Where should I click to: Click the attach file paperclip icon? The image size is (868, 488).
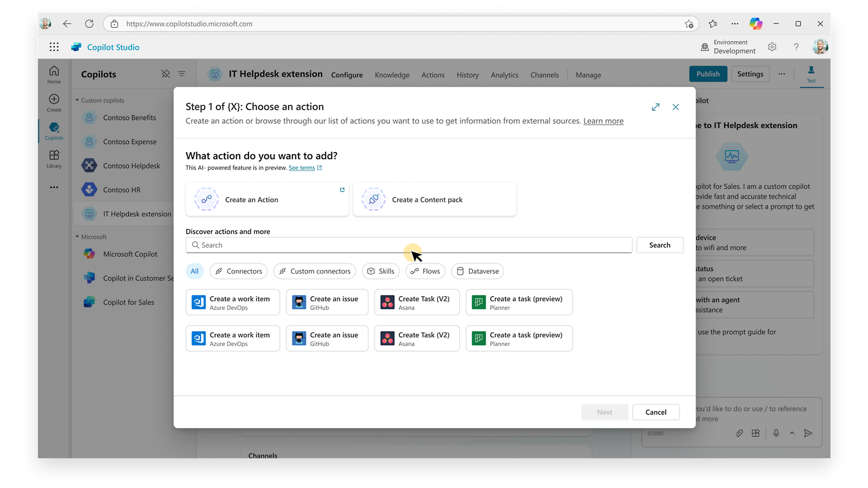coord(740,433)
